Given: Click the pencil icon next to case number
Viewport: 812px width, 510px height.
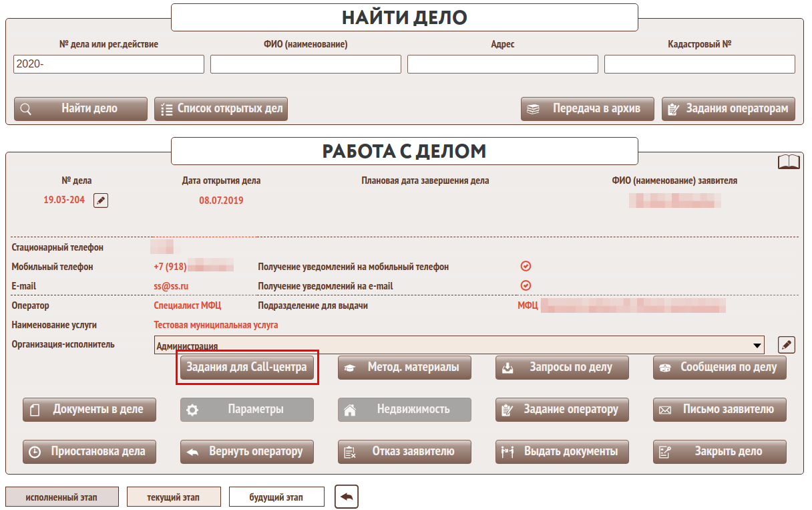Looking at the screenshot, I should click(101, 200).
